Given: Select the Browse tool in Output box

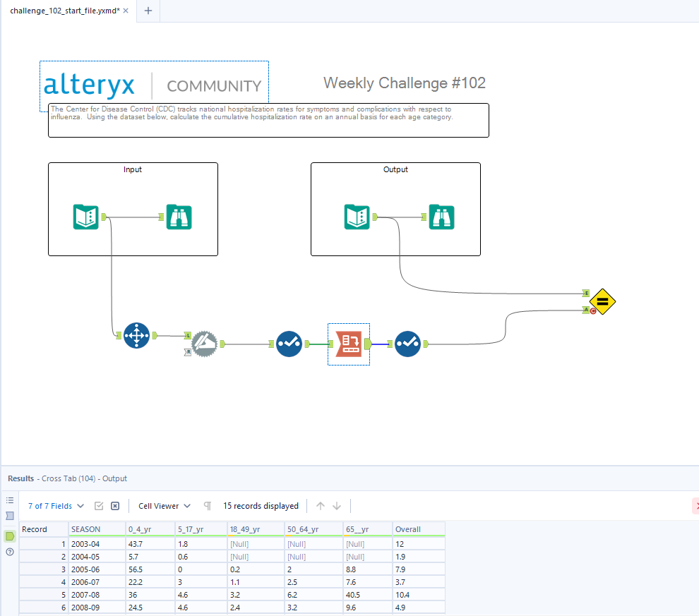Looking at the screenshot, I should click(x=441, y=217).
